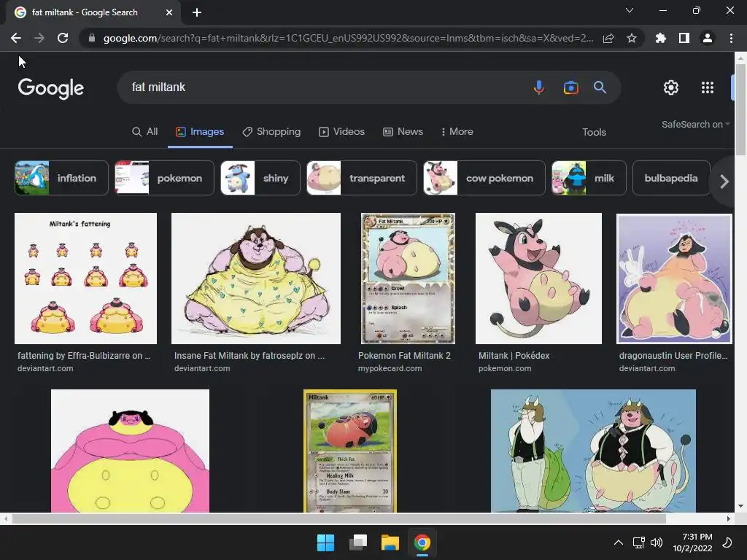Click the address bar URL

coord(348,38)
